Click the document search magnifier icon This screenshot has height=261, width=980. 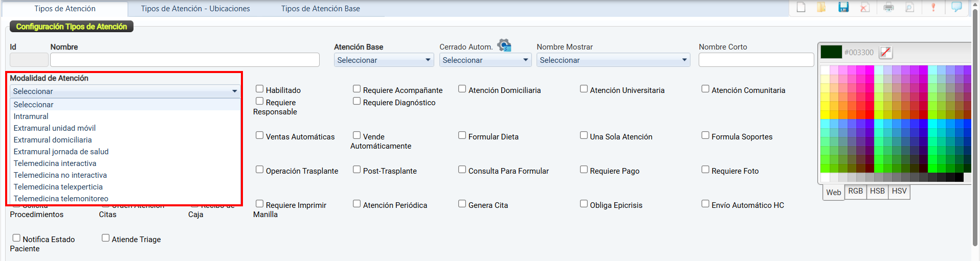[x=909, y=7]
